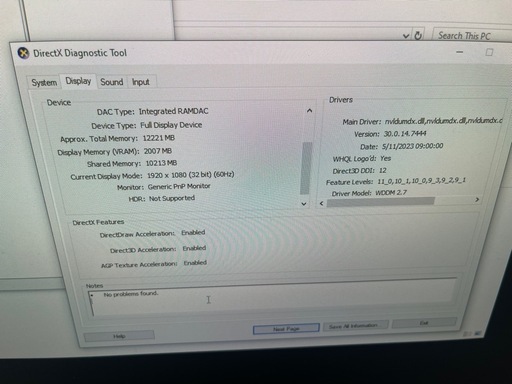Click the 'Full Display Device' value
The image size is (512, 384).
coord(171,125)
